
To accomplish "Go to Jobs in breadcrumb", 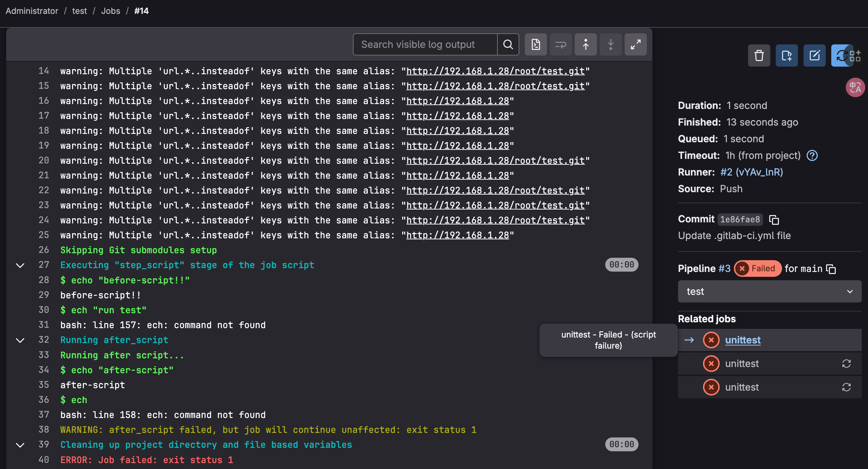I will click(x=111, y=11).
